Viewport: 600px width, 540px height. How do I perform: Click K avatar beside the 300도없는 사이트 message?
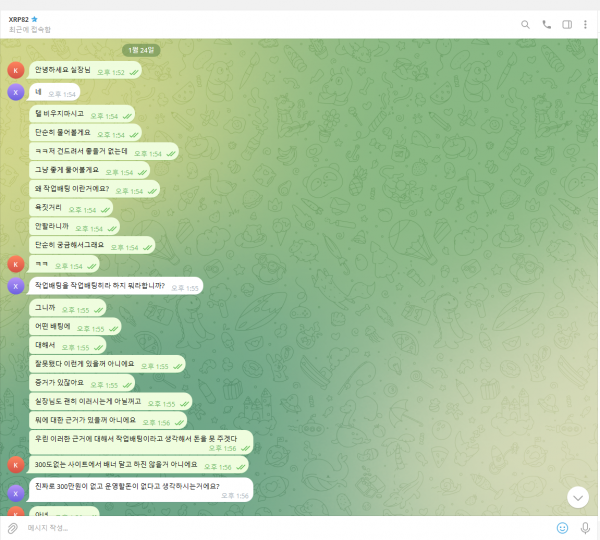[15, 465]
